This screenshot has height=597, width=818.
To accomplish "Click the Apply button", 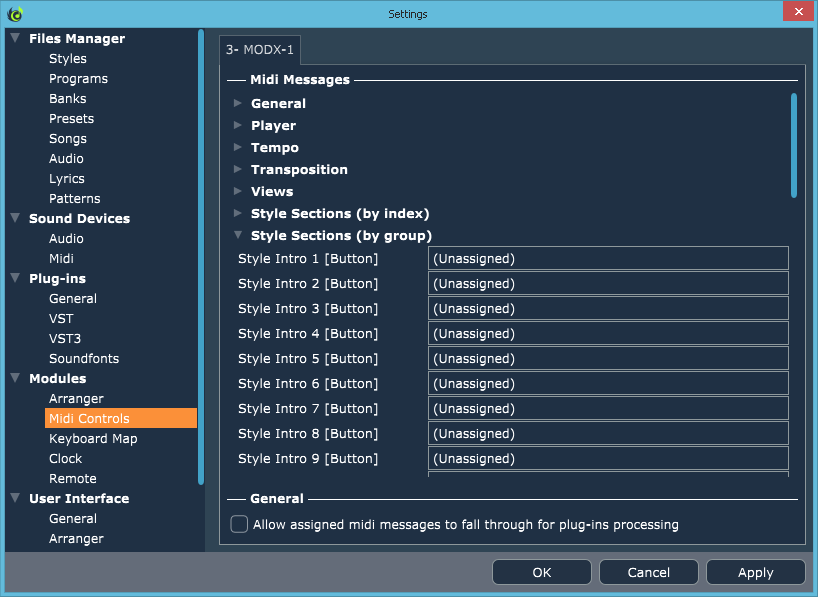I will (755, 572).
